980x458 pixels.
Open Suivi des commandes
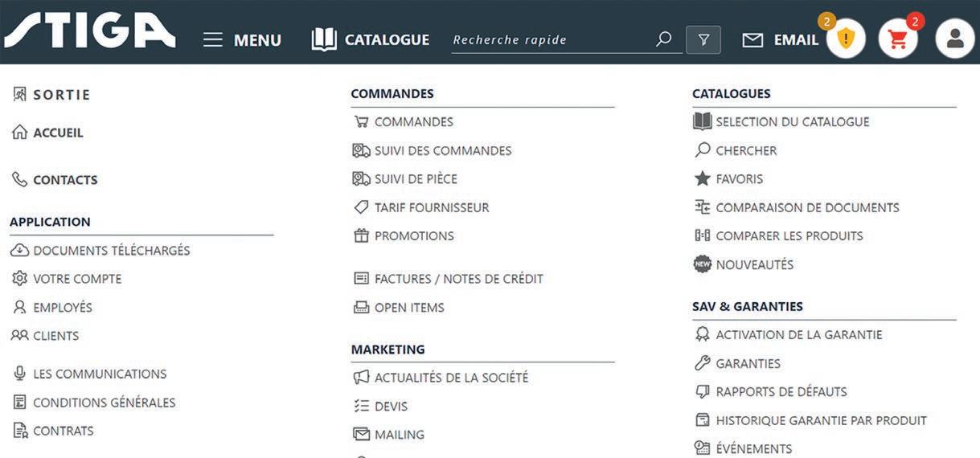(x=442, y=150)
